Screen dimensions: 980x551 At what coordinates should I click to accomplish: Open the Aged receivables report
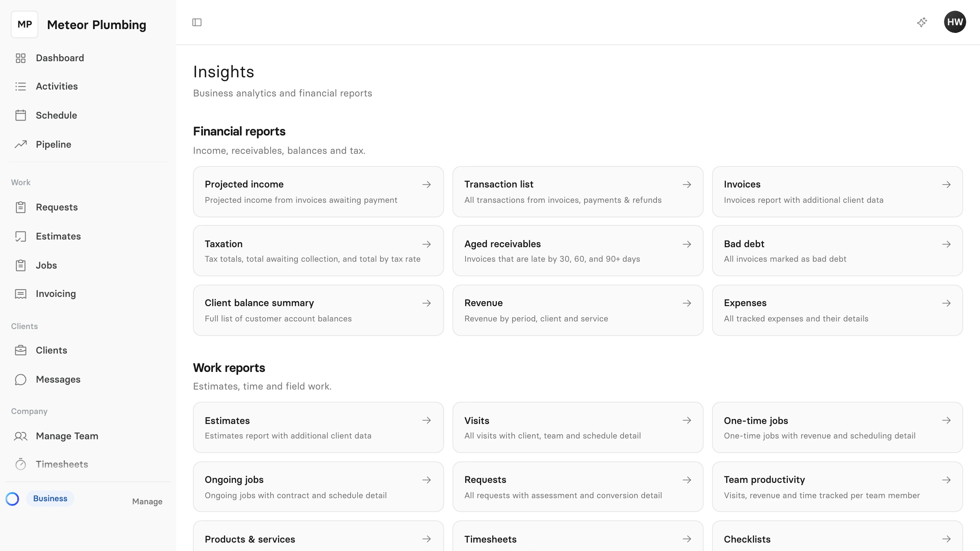pos(578,251)
